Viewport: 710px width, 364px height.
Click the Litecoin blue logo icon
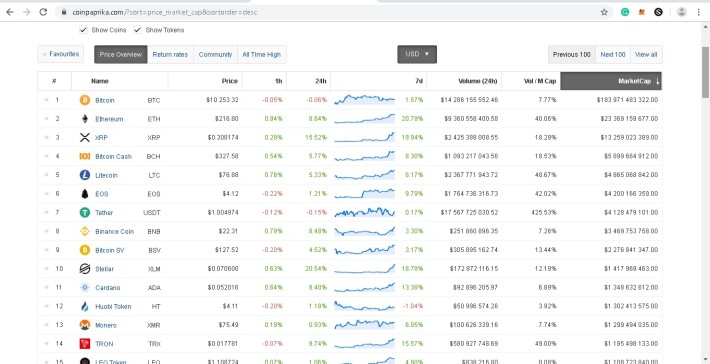click(x=85, y=175)
